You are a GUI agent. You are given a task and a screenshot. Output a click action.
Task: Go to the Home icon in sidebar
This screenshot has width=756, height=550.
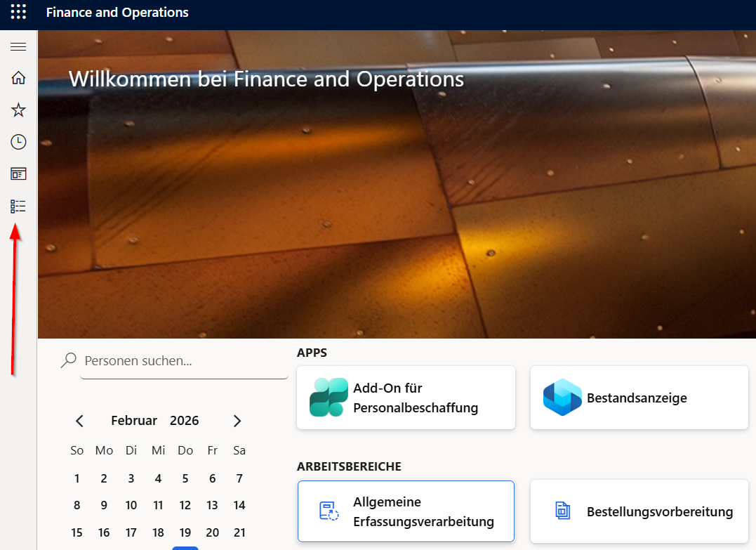pyautogui.click(x=18, y=78)
